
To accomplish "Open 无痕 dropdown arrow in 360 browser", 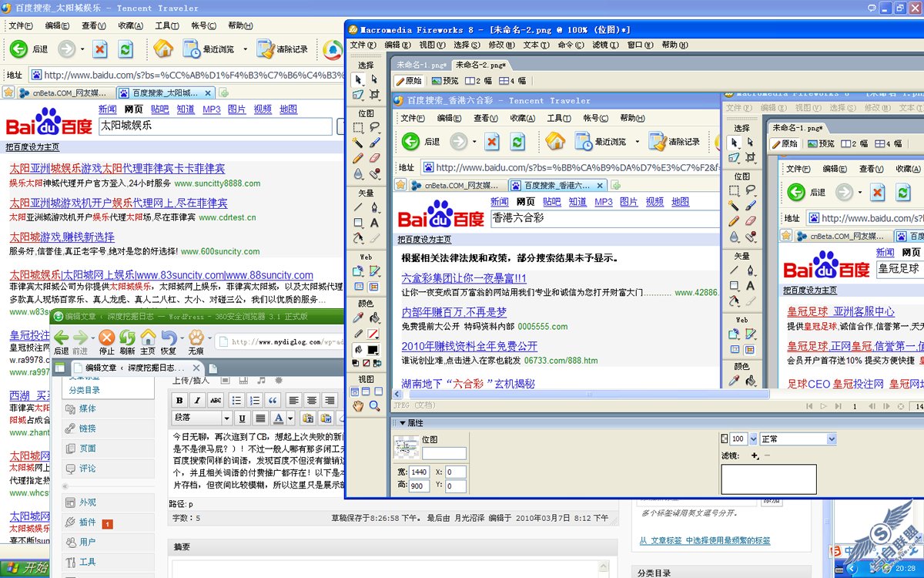I will click(208, 338).
